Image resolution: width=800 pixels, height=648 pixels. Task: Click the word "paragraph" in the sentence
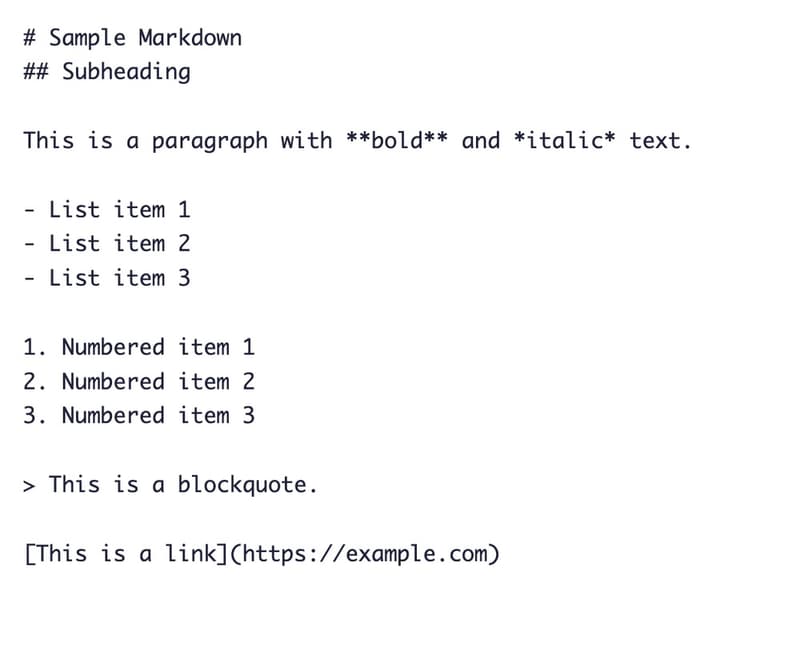tap(210, 141)
